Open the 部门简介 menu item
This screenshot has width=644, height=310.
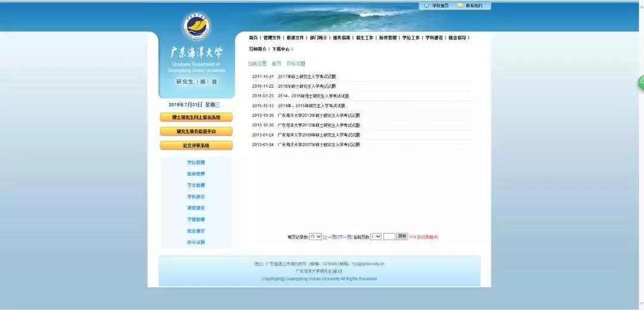[x=318, y=38]
